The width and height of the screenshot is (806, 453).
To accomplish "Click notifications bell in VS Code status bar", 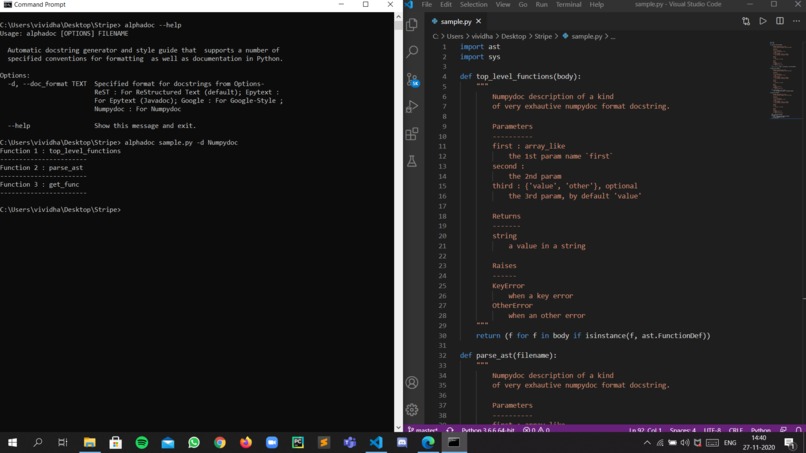I will click(798, 430).
